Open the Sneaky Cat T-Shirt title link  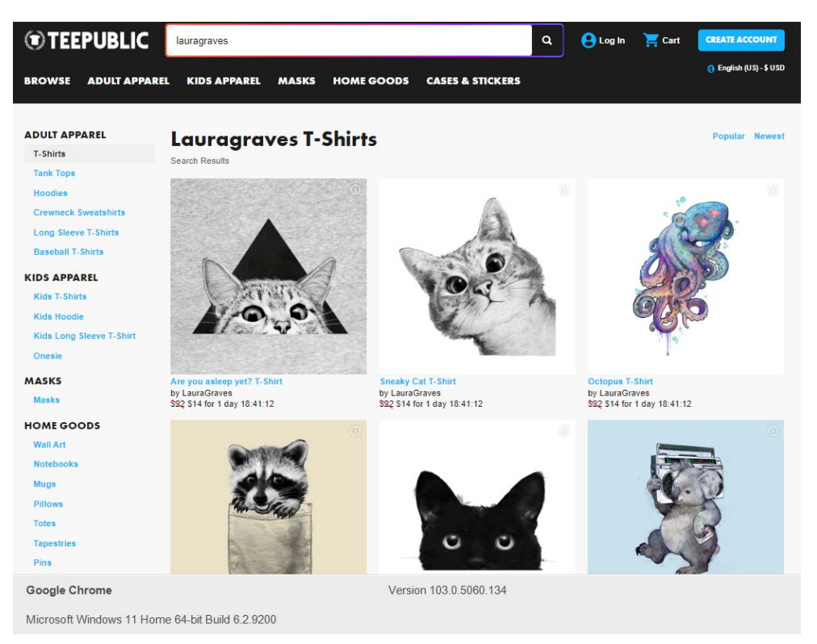(x=418, y=382)
